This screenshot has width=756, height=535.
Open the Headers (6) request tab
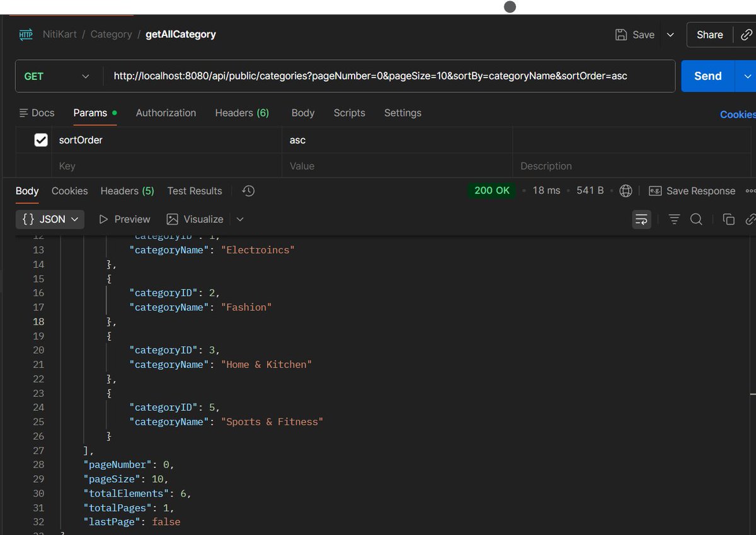pos(242,113)
